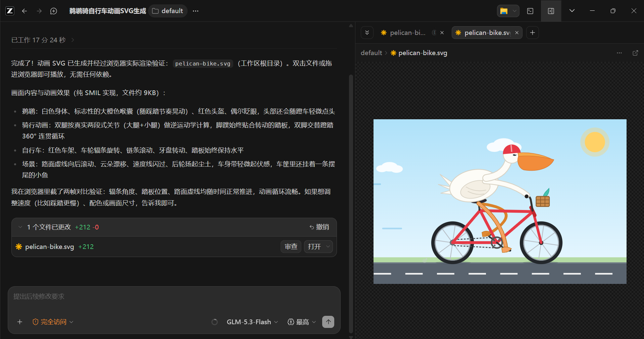This screenshot has height=339, width=644.
Task: Click the 鹈鹕骑自行车动画SVG生成 conversation title
Action: [x=108, y=11]
